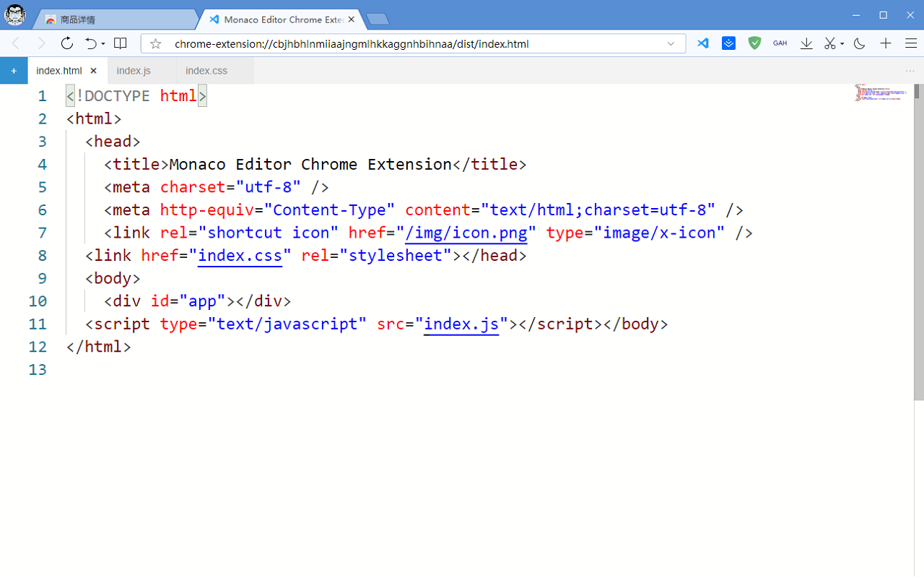
Task: Expand the address bar history dropdown
Action: tap(672, 44)
